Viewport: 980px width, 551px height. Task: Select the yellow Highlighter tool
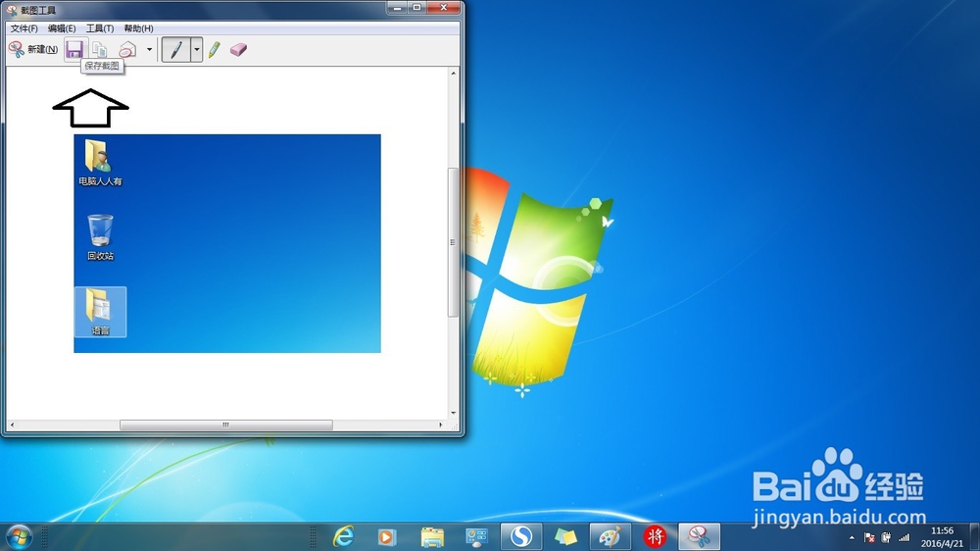(x=215, y=49)
